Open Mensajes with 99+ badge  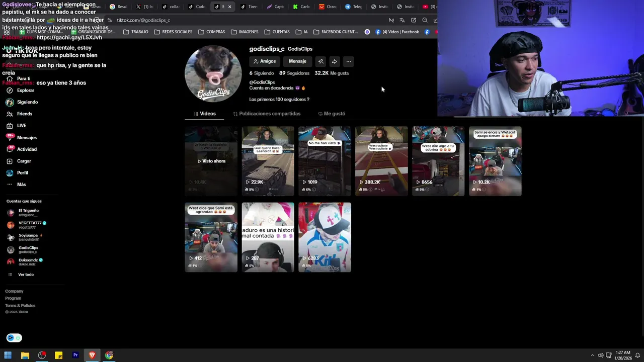[22, 137]
